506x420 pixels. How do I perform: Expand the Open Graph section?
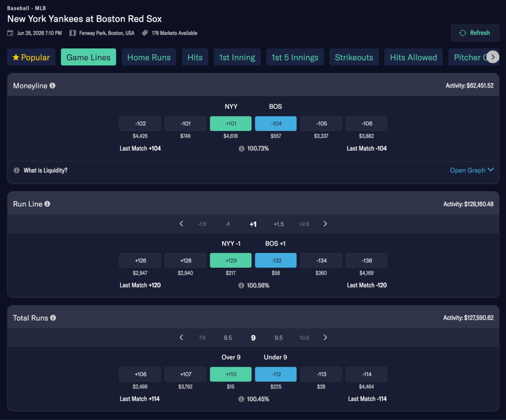(472, 170)
